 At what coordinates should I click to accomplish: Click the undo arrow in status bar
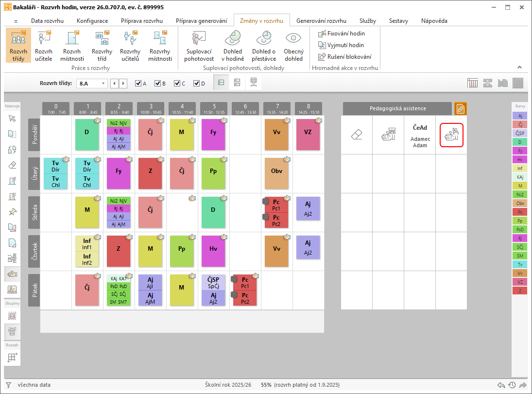[x=501, y=385]
